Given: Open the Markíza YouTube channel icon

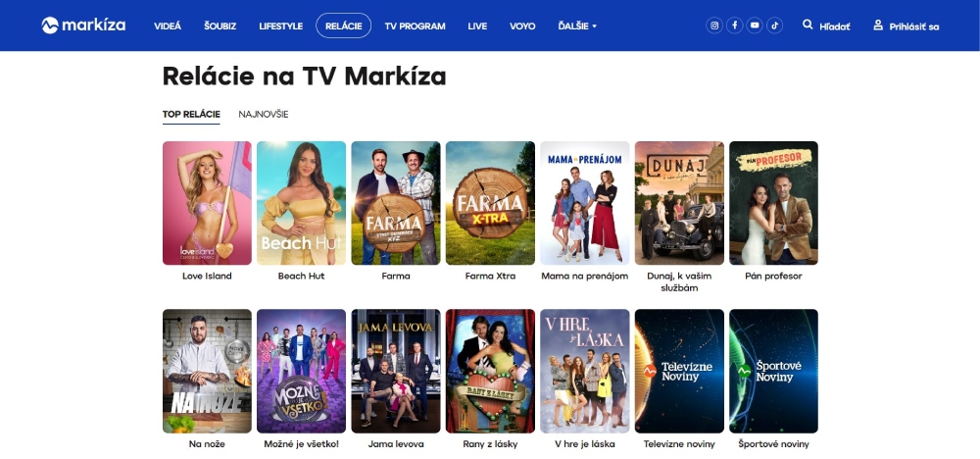Looking at the screenshot, I should [755, 25].
